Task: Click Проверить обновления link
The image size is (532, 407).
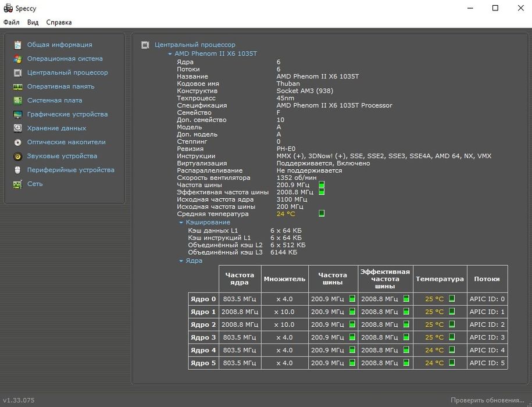Action: [487, 400]
